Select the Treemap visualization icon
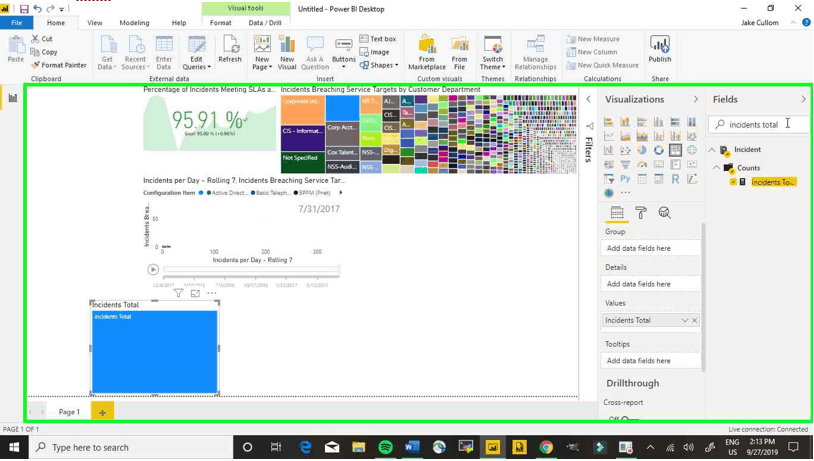 coord(675,150)
